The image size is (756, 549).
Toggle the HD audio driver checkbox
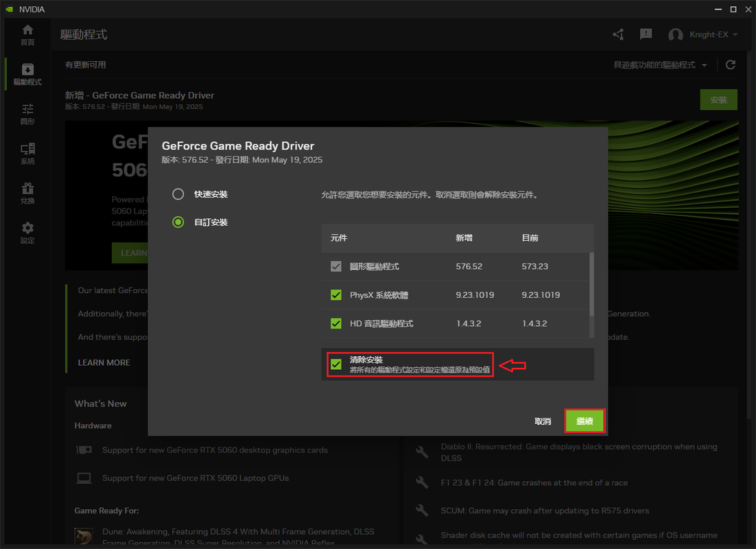(336, 323)
